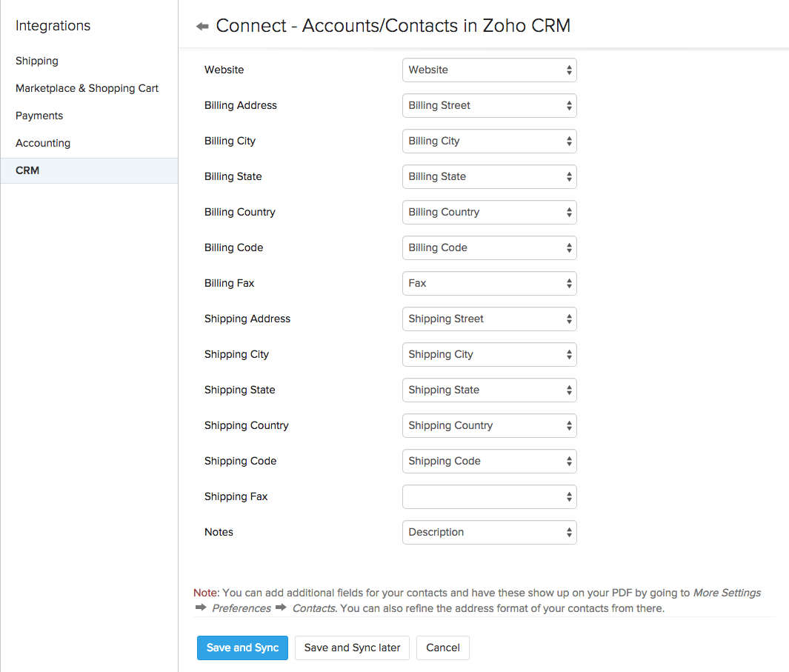
Task: Open the Billing State selector
Action: 489,176
